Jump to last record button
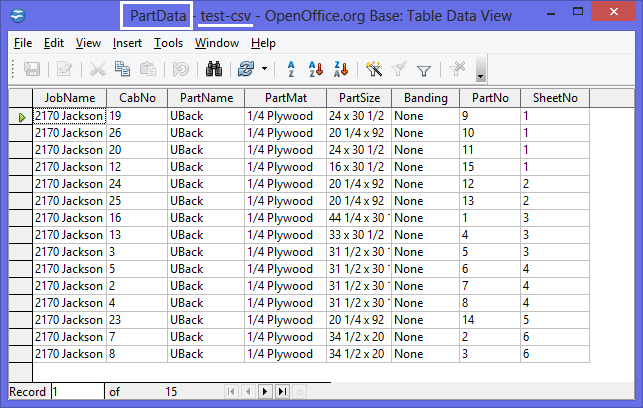 [282, 392]
